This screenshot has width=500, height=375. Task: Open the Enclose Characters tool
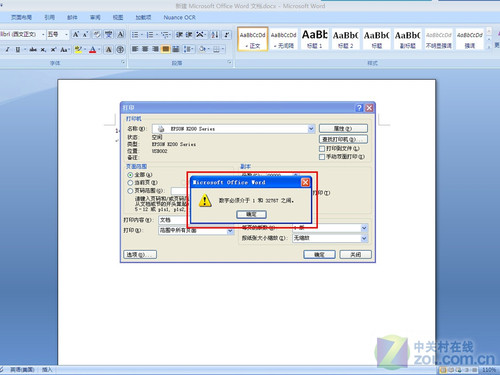pyautogui.click(x=120, y=50)
